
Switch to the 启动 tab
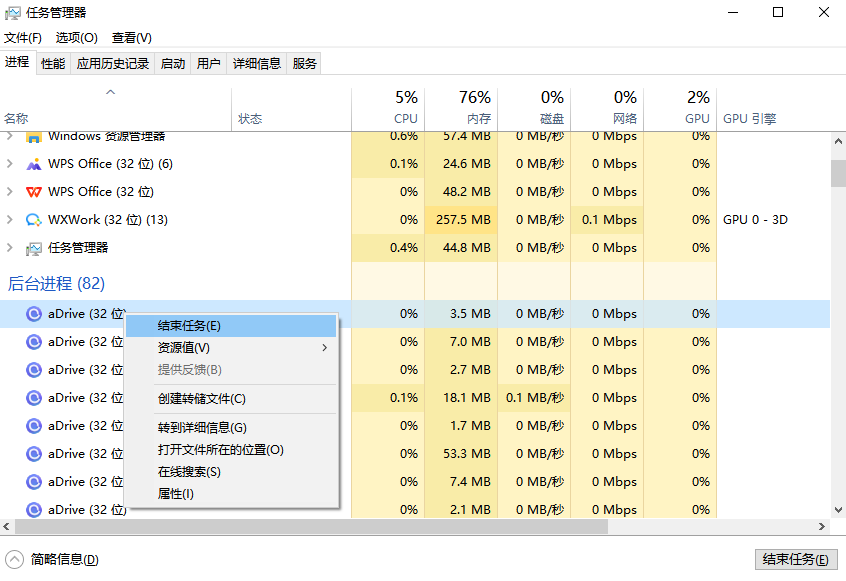click(x=169, y=63)
